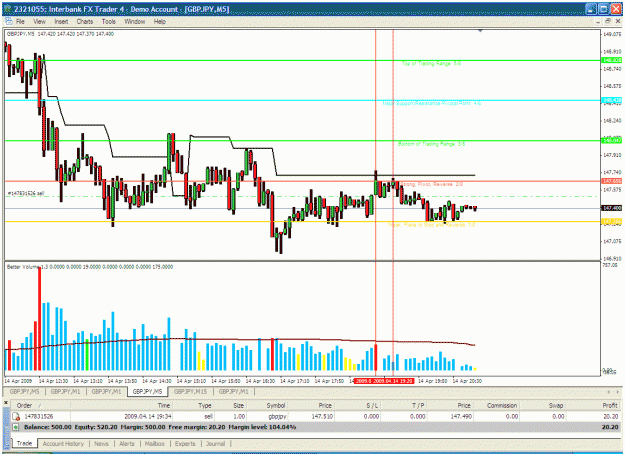Open the News tab
This screenshot has width=625, height=454.
(101, 444)
